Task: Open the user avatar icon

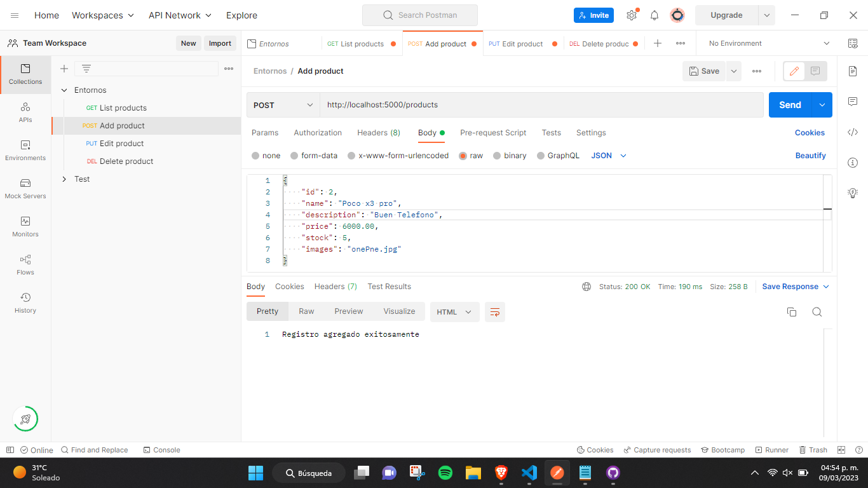Action: (677, 15)
